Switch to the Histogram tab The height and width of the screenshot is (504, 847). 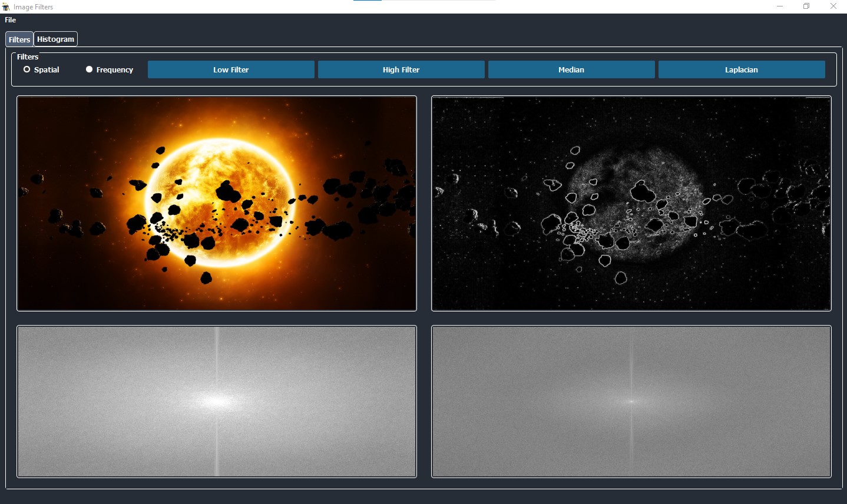(55, 39)
